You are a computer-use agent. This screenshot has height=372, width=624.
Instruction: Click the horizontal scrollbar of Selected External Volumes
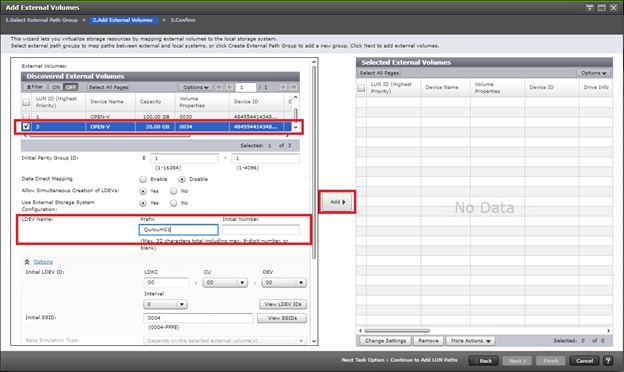point(397,330)
